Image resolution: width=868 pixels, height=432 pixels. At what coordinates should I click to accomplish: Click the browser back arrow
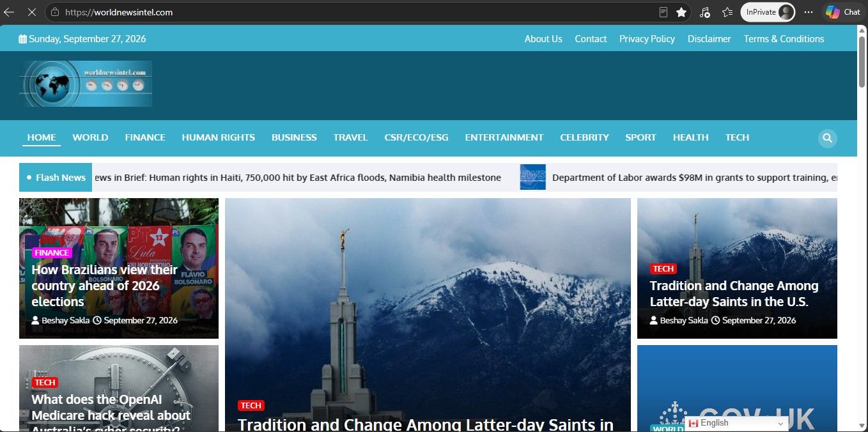(x=9, y=12)
